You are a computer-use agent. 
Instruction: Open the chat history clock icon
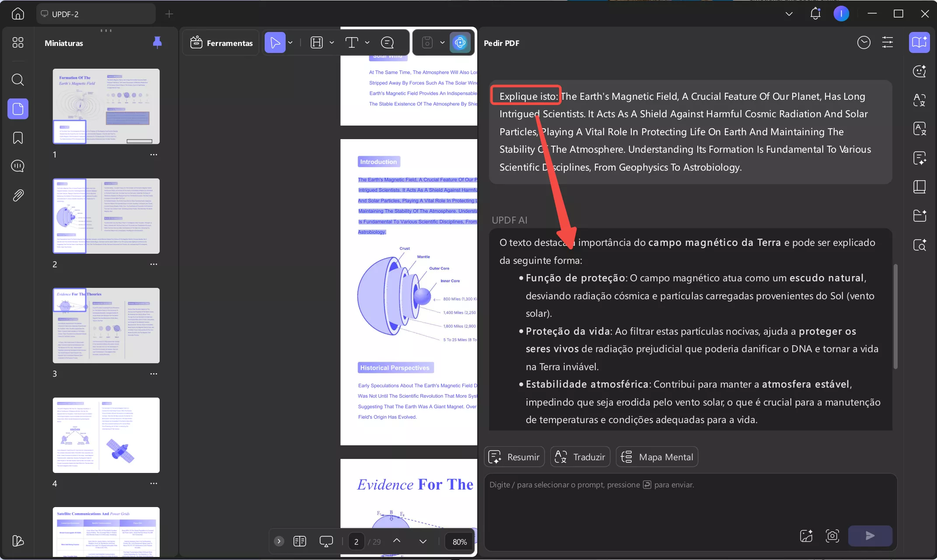click(x=864, y=42)
